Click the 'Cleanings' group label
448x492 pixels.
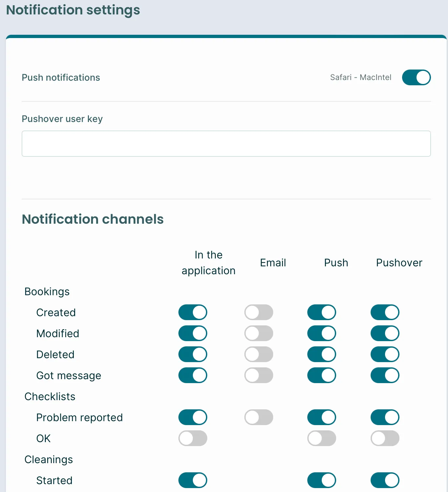49,460
